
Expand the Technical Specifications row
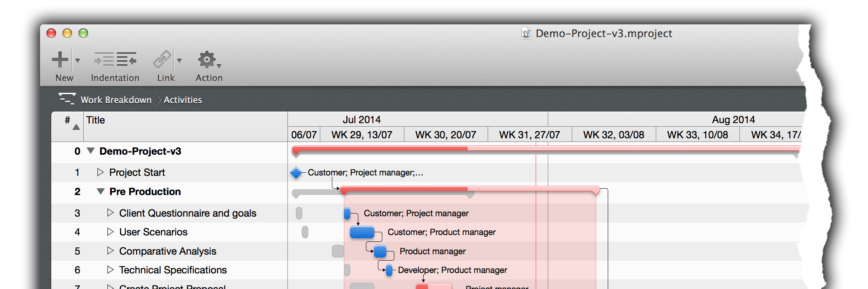pyautogui.click(x=110, y=269)
